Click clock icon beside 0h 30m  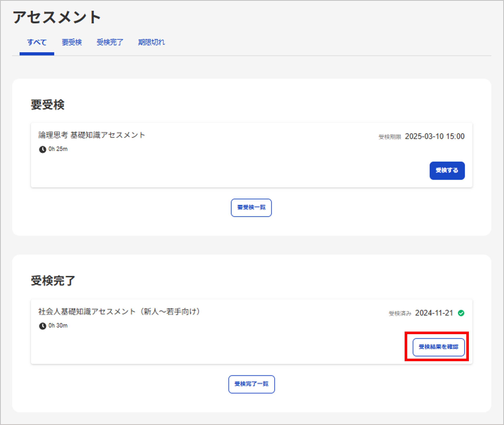pos(42,326)
